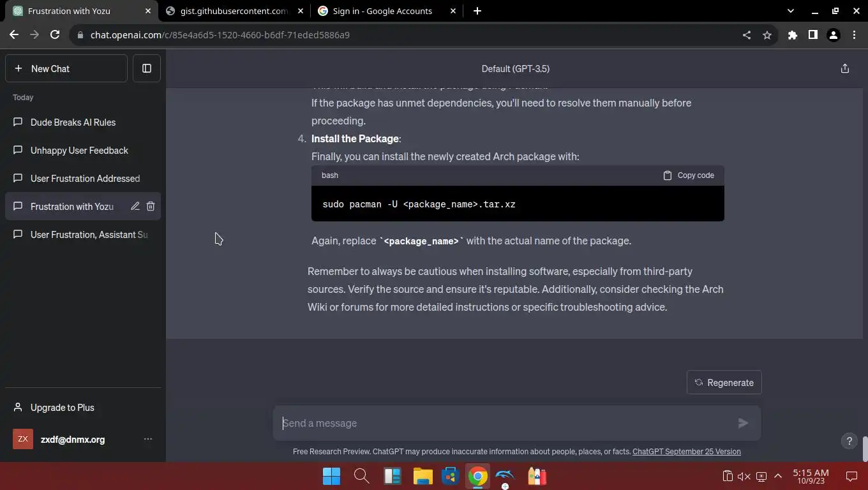868x490 pixels.
Task: Close the gist.githubusercontent.com tab
Action: [x=301, y=11]
